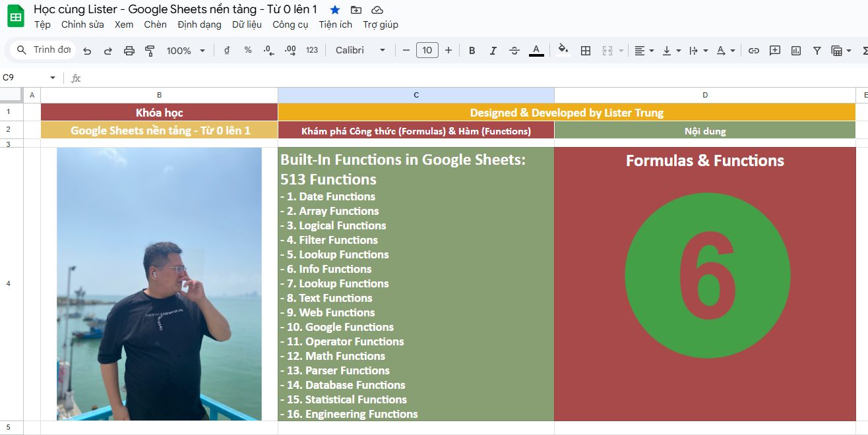Screen dimensions: 868x435
Task: Open text wrapping dropdown
Action: 698,51
